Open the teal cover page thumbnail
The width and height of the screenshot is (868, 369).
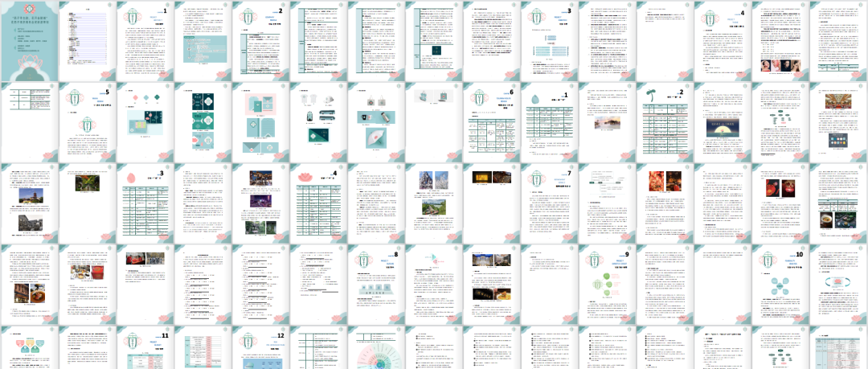pos(29,39)
